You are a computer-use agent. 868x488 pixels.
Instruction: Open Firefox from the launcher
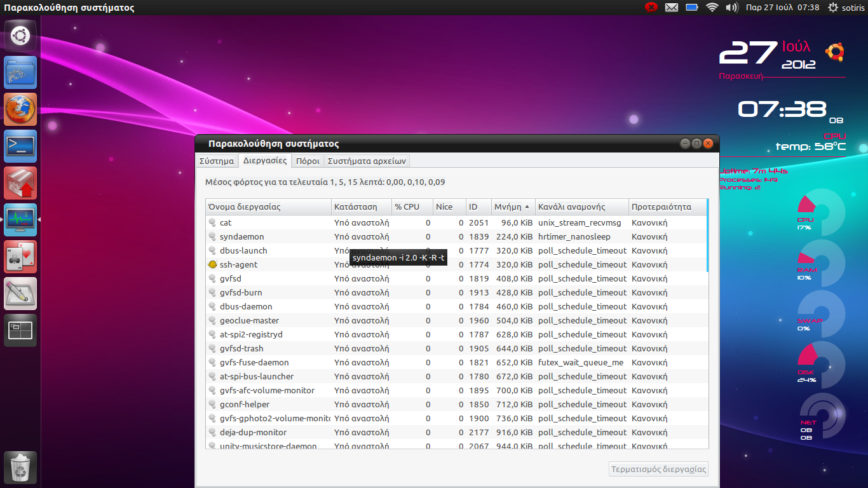20,109
